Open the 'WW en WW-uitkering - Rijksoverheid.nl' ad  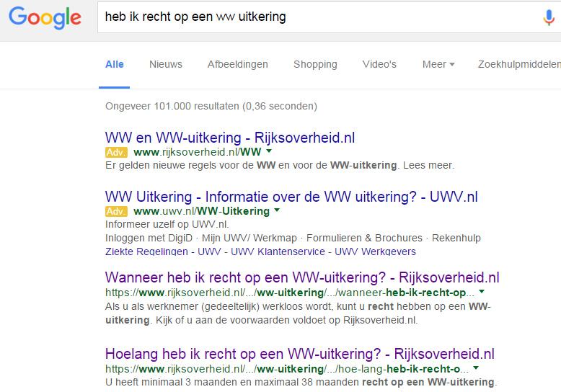coord(230,138)
